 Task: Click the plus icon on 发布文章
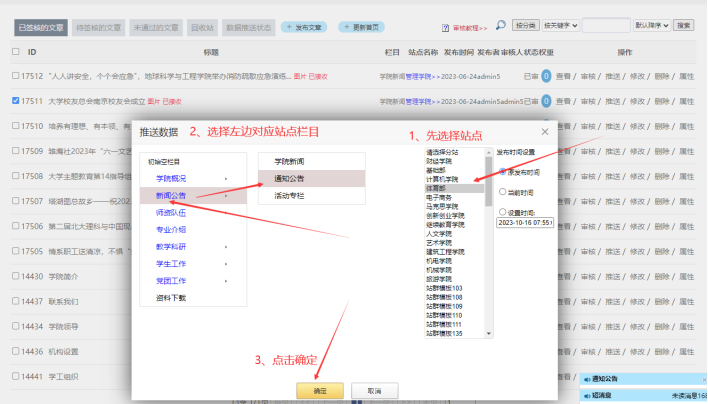tap(290, 26)
